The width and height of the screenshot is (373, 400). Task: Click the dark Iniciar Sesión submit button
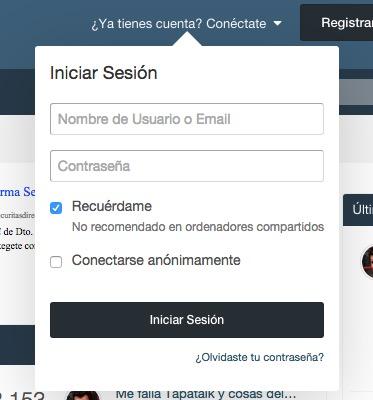187,320
